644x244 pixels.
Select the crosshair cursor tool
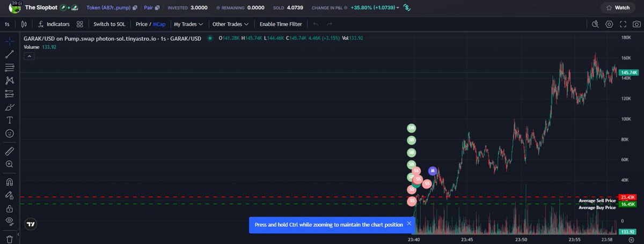(x=10, y=41)
